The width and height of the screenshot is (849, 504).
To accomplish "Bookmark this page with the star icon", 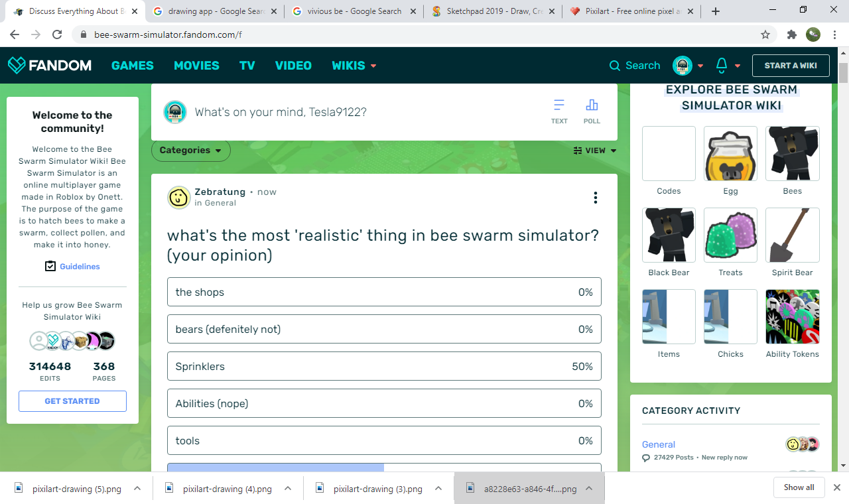I will (765, 34).
